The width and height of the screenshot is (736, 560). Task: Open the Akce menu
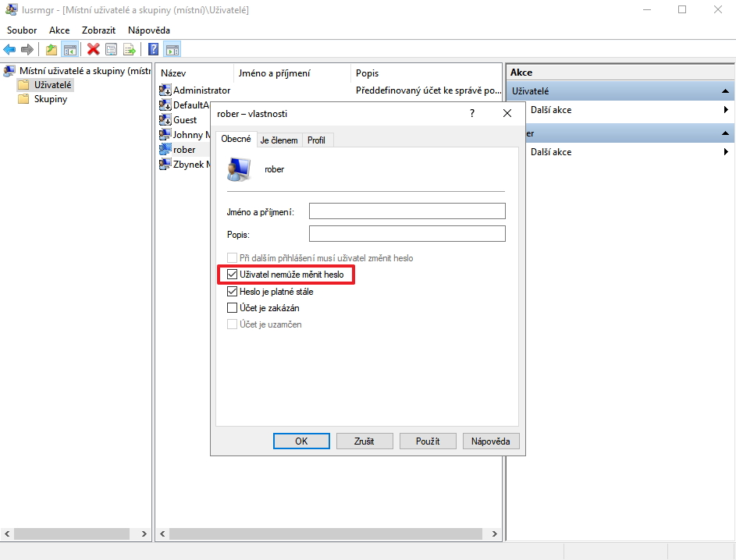tap(59, 30)
